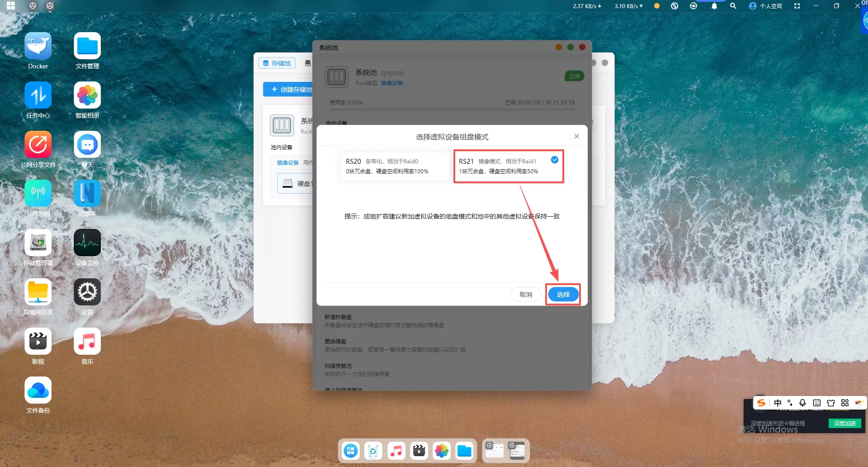Image resolution: width=868 pixels, height=467 pixels.
Task: Click the 深度加速 button in popup
Action: [x=844, y=424]
